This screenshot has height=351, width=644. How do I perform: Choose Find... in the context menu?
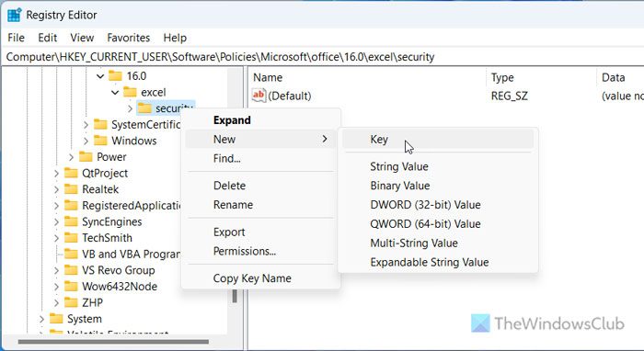[260, 158]
